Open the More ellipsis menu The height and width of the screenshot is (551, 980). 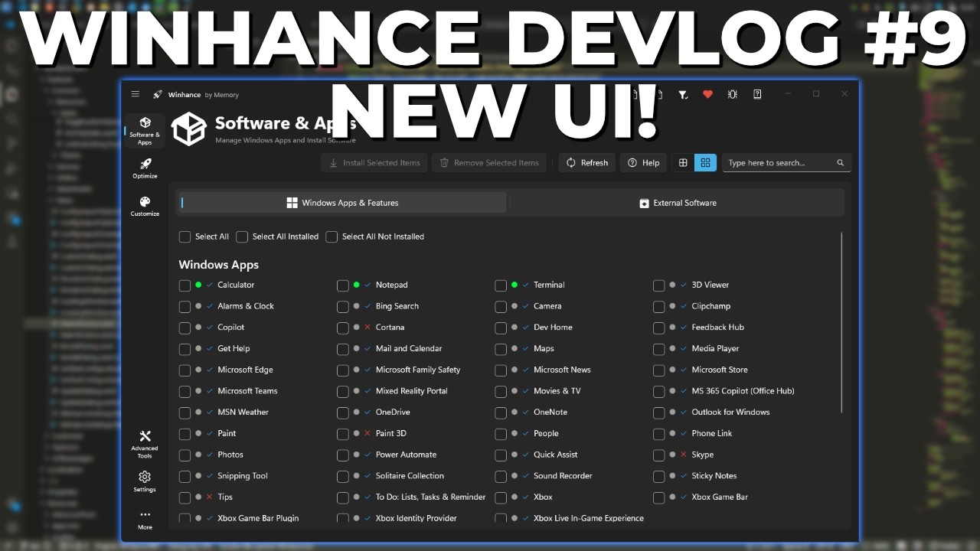pos(145,520)
